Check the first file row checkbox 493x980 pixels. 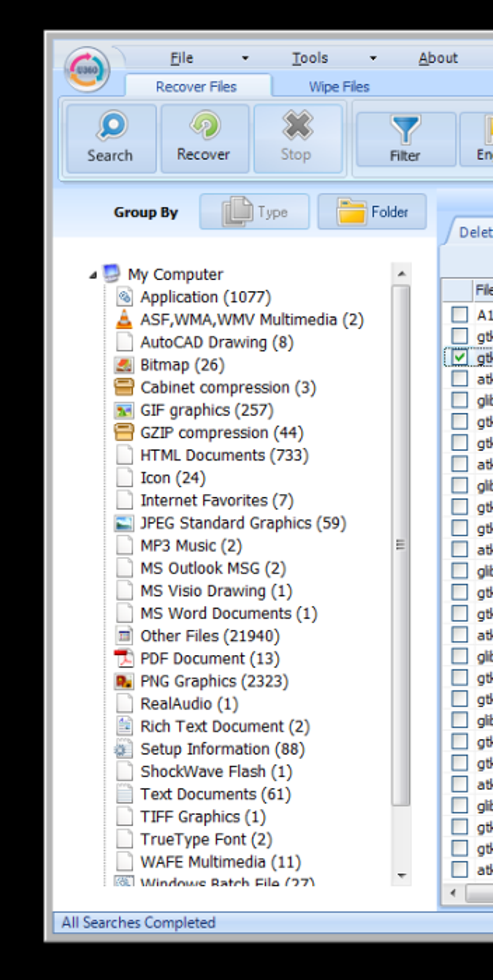click(x=459, y=315)
